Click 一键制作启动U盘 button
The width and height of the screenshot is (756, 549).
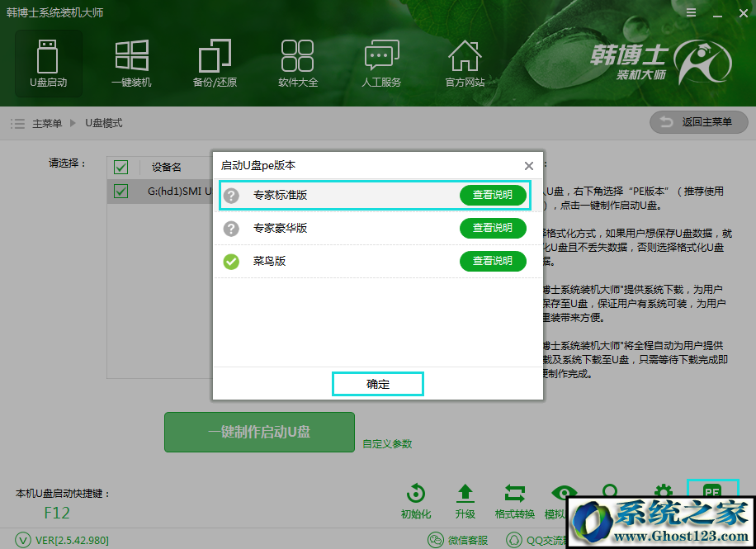259,433
